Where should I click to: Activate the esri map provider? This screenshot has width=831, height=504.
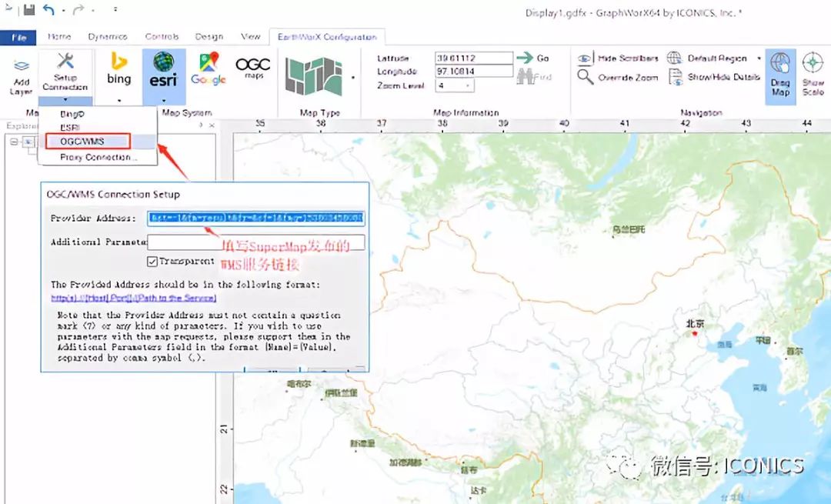pyautogui.click(x=163, y=69)
